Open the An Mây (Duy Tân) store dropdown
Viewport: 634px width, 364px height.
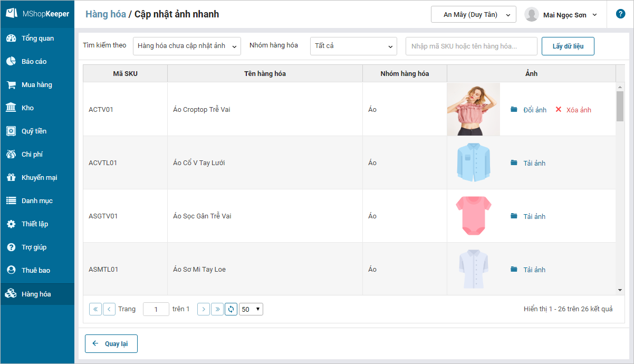point(473,15)
